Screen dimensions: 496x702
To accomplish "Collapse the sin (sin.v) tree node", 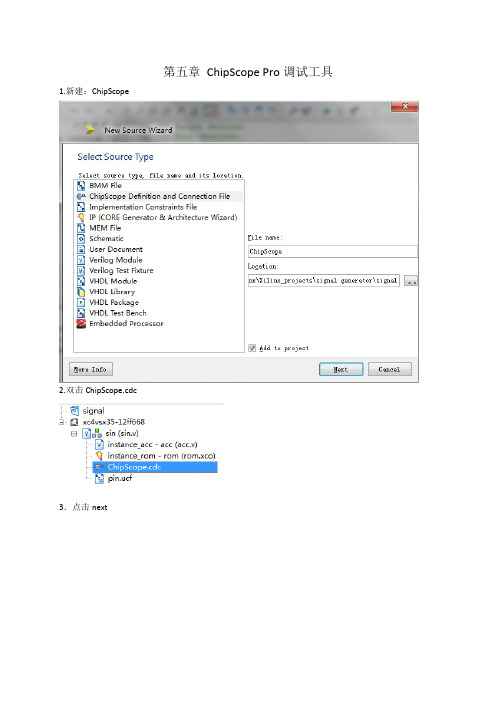I will click(x=74, y=433).
